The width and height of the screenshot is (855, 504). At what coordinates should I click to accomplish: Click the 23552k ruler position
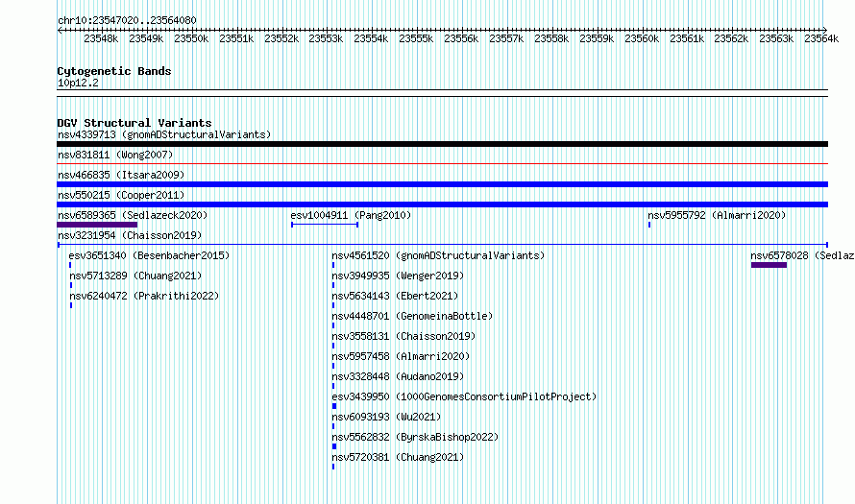(x=281, y=38)
